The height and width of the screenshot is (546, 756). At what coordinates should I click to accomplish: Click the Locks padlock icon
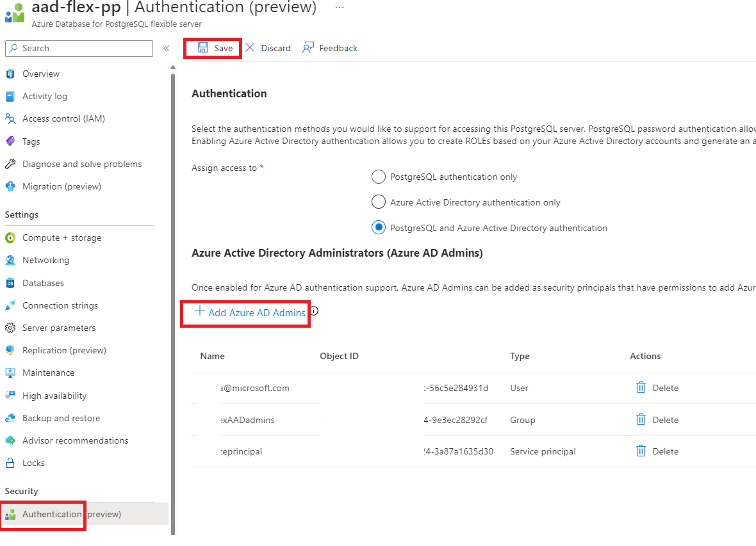tap(10, 463)
